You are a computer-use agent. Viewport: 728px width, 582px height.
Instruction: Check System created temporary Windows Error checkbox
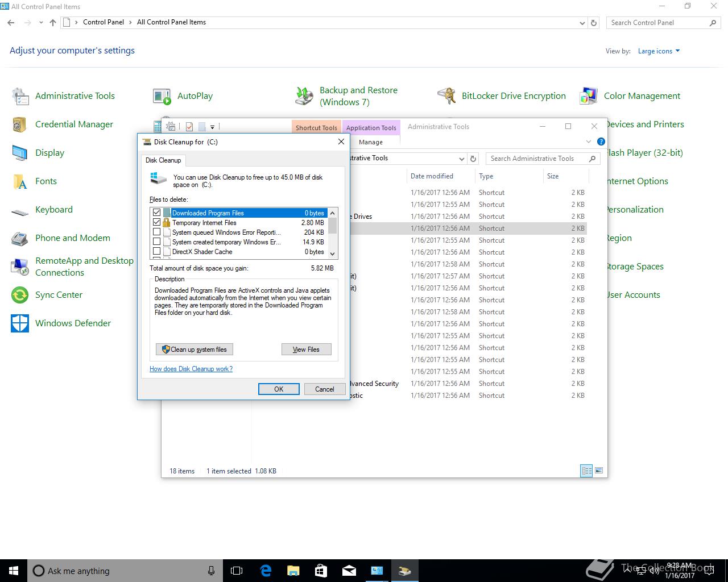coord(157,242)
